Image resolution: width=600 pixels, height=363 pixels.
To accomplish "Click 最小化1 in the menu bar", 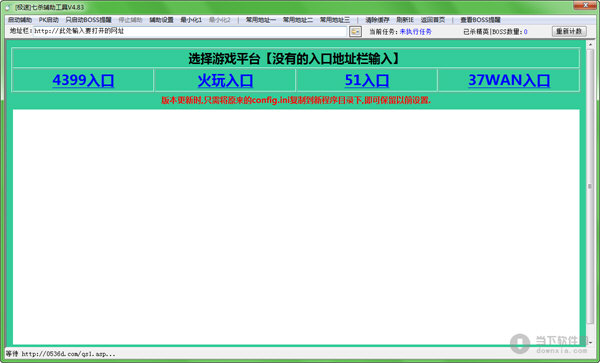I will click(191, 20).
